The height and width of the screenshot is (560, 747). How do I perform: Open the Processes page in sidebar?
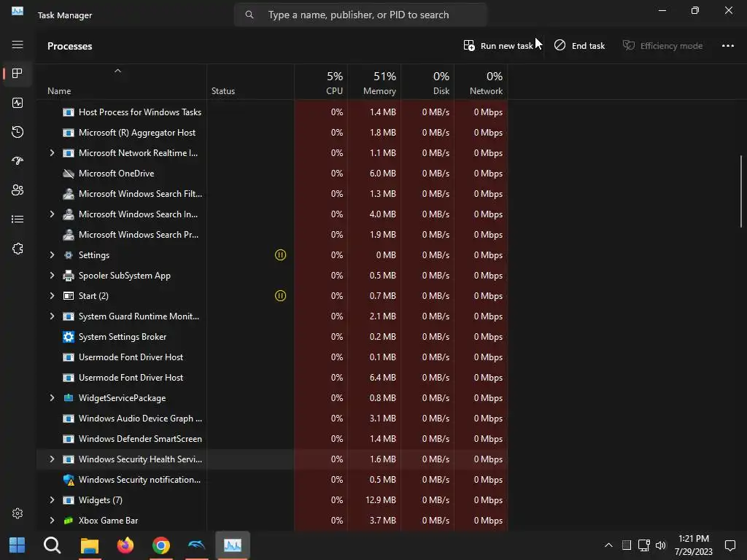tap(18, 74)
